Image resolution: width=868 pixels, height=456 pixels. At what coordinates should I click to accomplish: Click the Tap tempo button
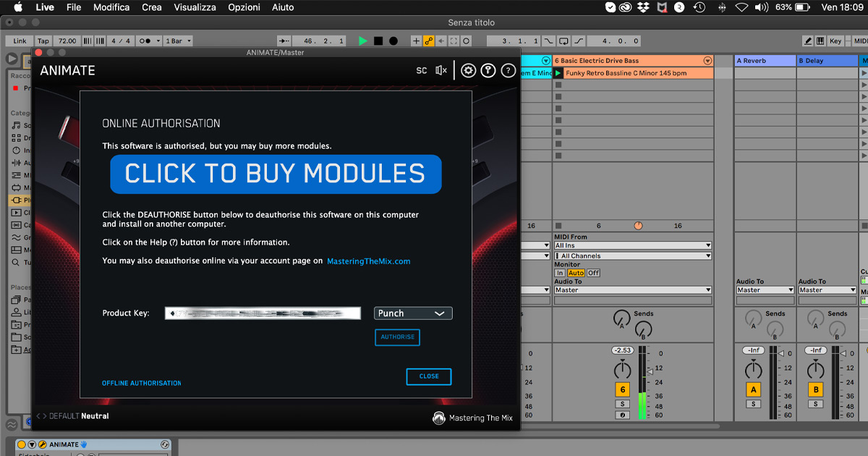43,41
